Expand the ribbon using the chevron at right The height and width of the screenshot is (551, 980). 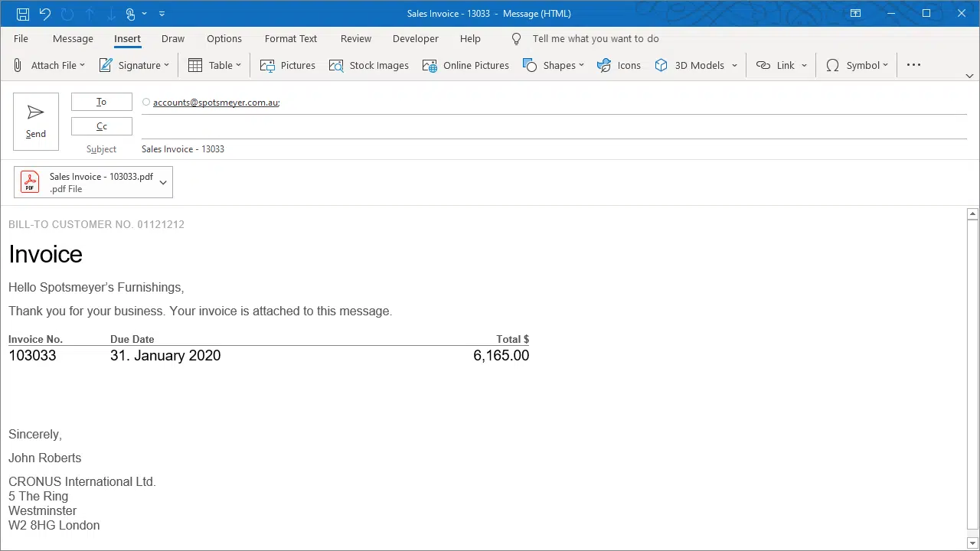point(969,76)
